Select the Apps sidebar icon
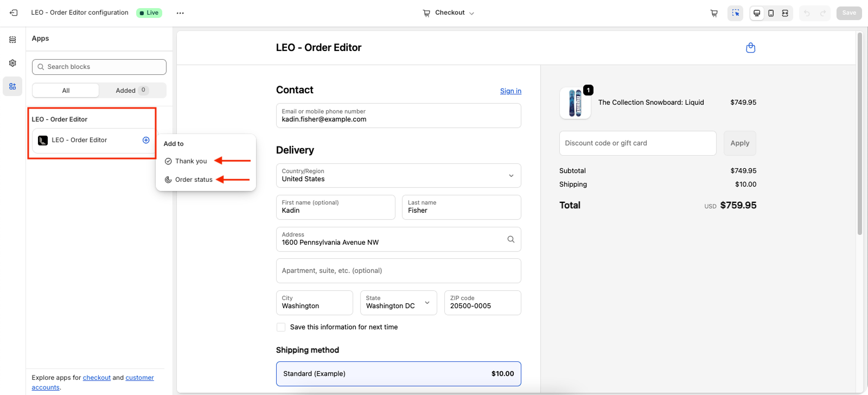868x395 pixels. (12, 86)
